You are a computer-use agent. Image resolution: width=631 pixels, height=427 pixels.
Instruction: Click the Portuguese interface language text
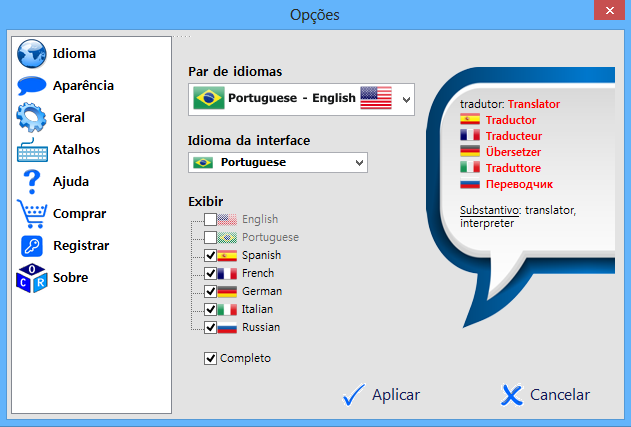[254, 163]
